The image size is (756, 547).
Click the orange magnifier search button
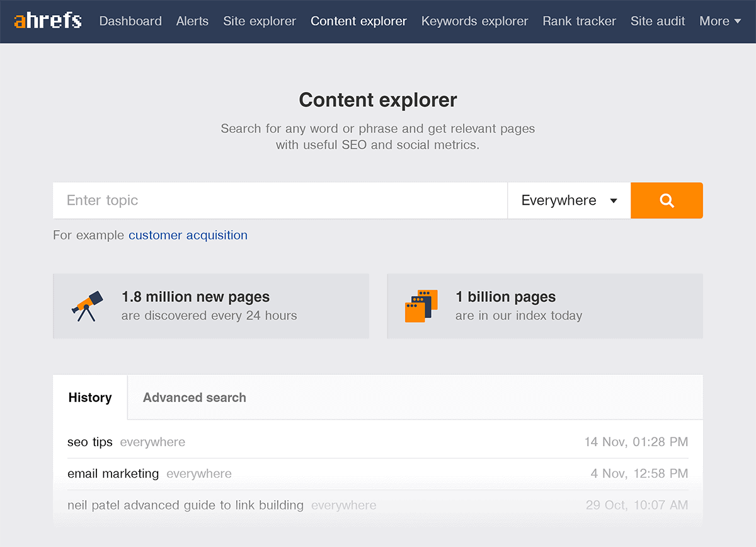click(x=667, y=200)
